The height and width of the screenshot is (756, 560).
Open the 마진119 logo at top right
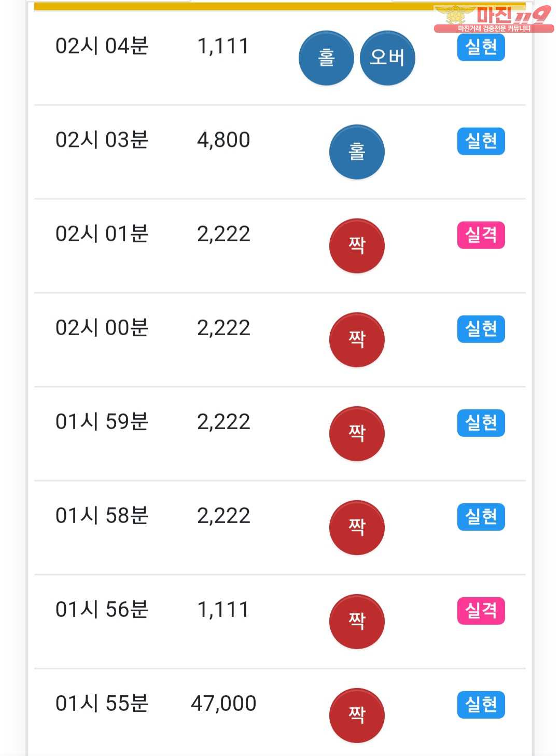[x=494, y=19]
